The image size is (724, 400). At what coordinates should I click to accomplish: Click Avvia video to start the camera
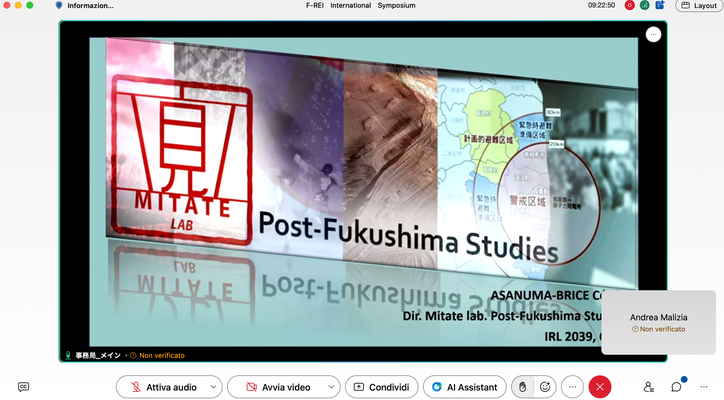(278, 387)
